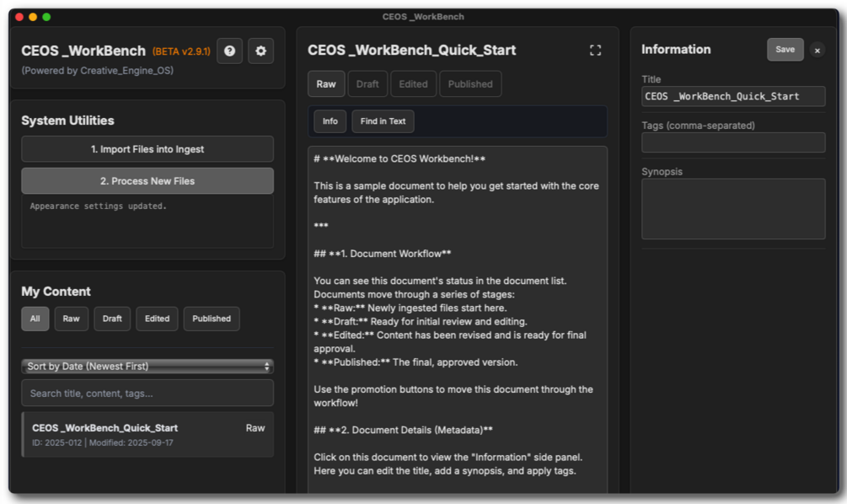This screenshot has width=847, height=504.
Task: Show All content filter
Action: coord(35,319)
